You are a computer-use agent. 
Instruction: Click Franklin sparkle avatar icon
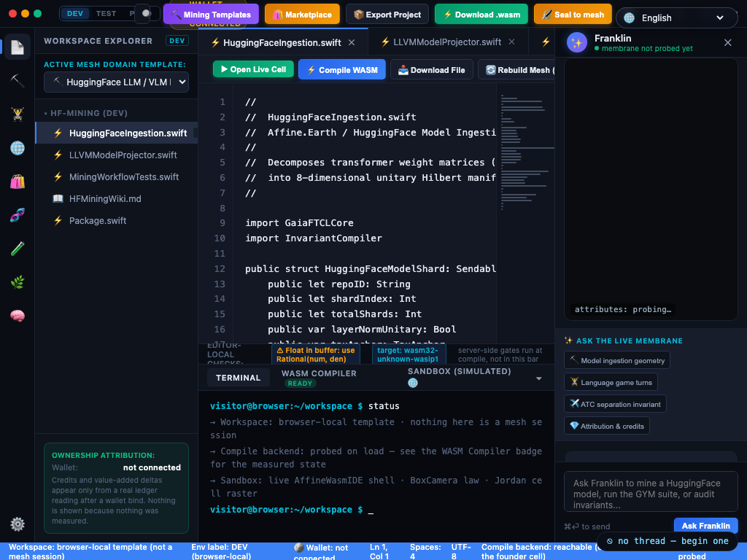(576, 43)
